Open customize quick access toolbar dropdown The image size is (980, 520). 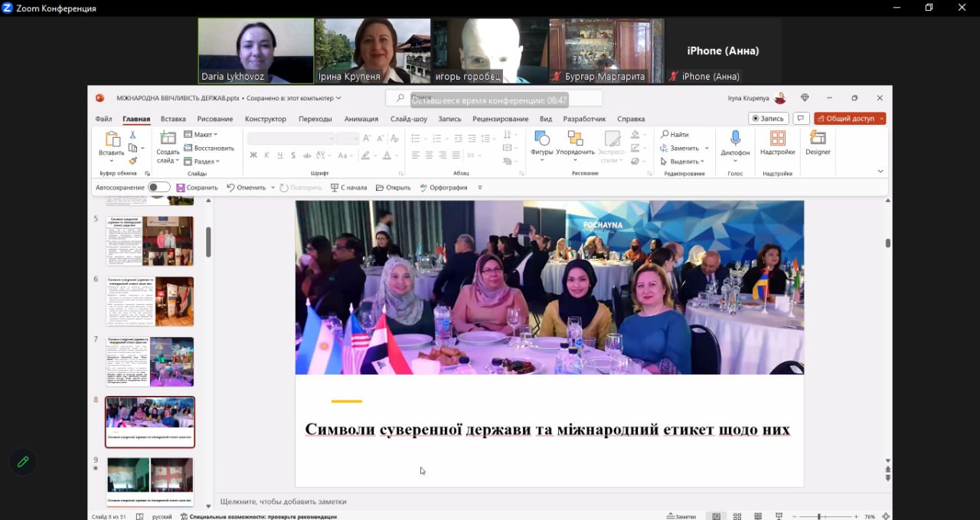480,188
